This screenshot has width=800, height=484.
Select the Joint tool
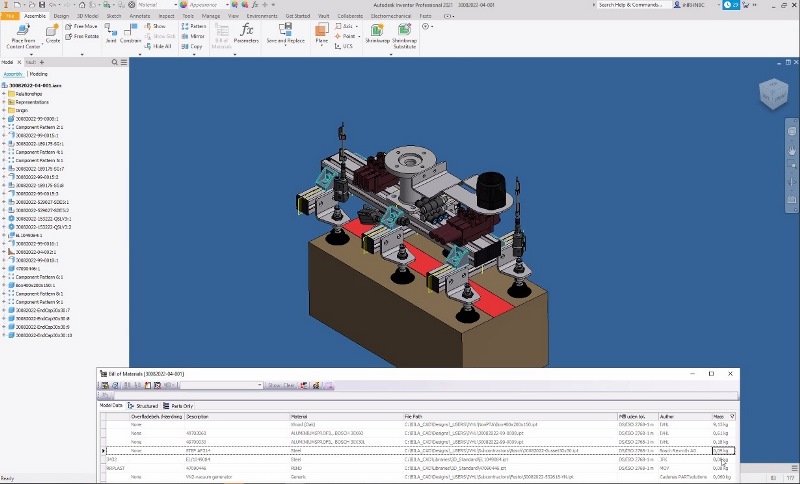pos(111,32)
